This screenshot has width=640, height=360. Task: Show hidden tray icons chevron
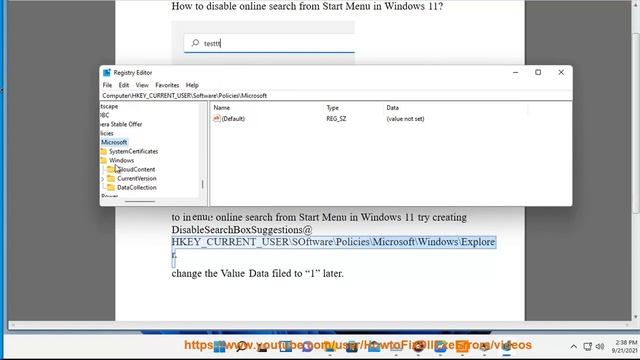(x=573, y=347)
